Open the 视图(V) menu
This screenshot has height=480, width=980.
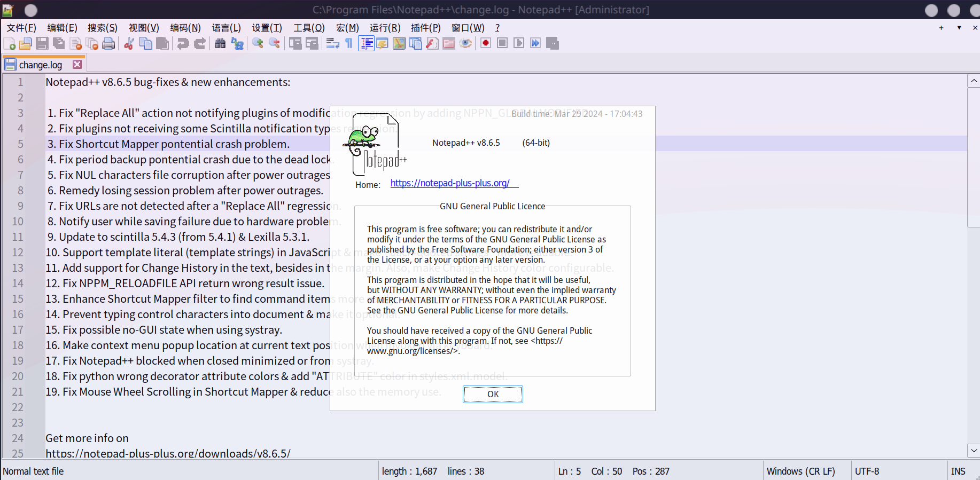[144, 28]
